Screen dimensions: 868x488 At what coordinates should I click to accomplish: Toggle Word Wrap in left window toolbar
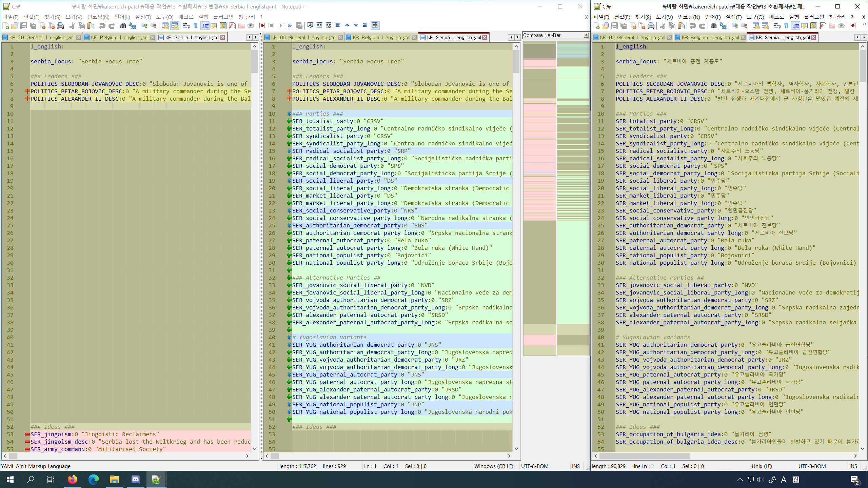(x=186, y=26)
